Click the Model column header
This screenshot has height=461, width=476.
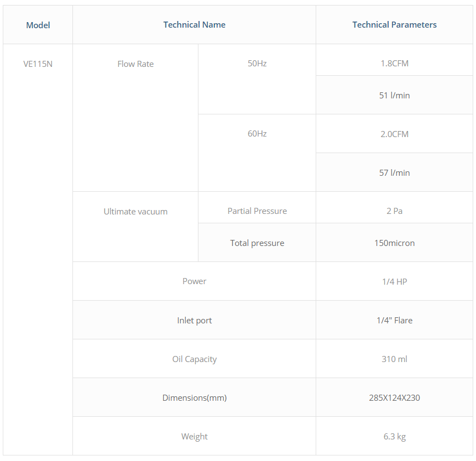click(x=38, y=25)
